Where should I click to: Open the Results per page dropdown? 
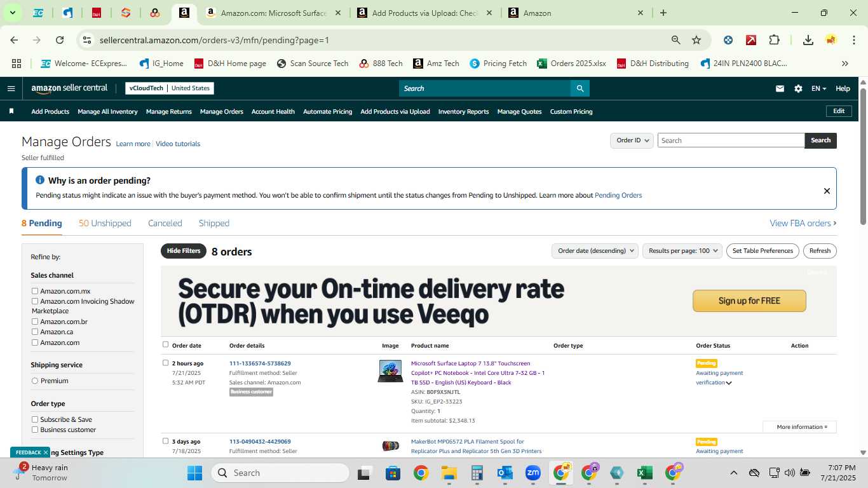click(682, 251)
